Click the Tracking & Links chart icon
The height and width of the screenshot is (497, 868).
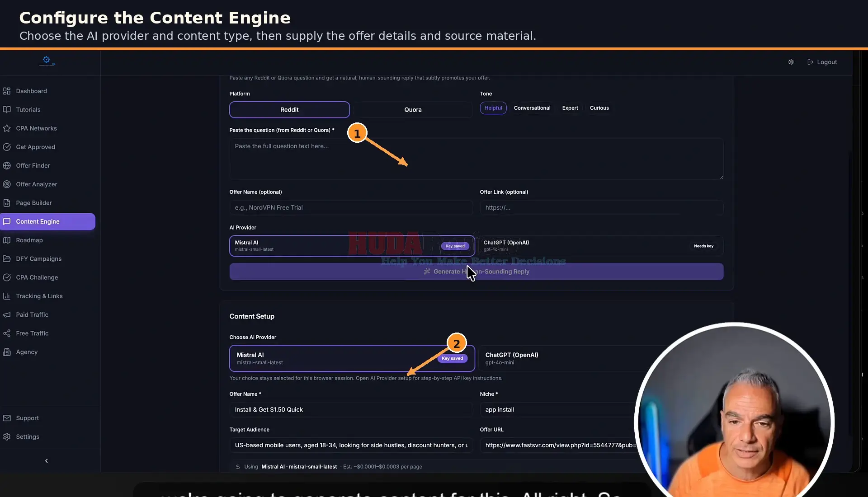click(7, 296)
